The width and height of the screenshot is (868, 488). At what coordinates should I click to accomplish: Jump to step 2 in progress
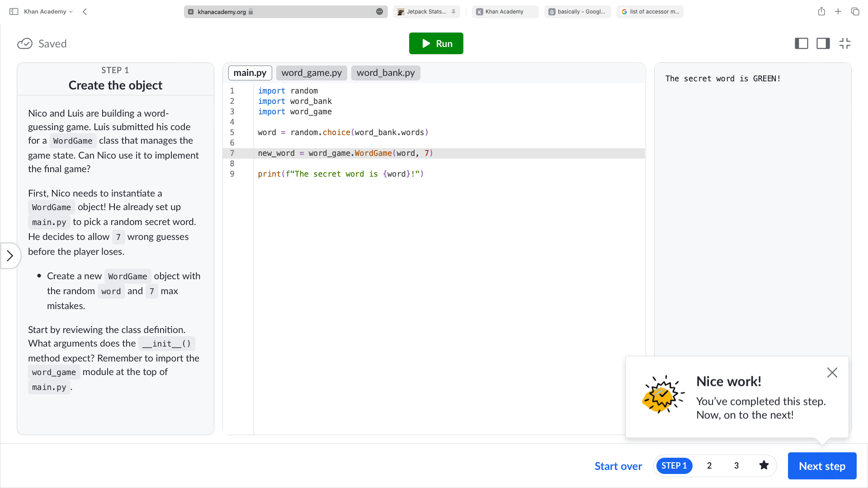click(709, 465)
